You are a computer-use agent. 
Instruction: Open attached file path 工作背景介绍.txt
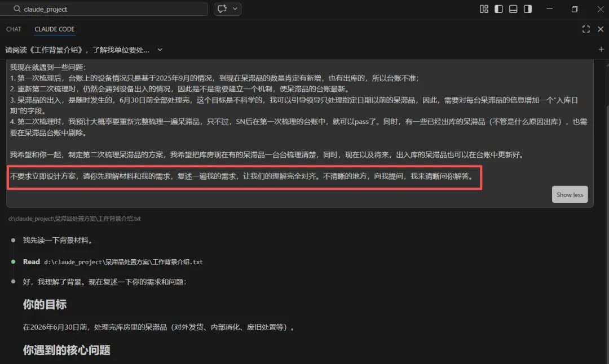[x=74, y=219]
